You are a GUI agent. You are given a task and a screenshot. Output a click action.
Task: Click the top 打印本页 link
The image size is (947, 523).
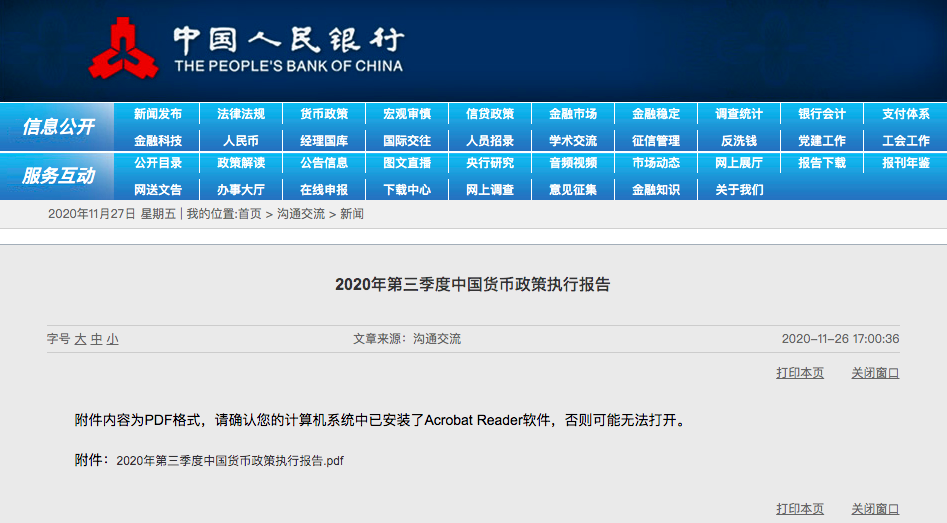pos(800,373)
